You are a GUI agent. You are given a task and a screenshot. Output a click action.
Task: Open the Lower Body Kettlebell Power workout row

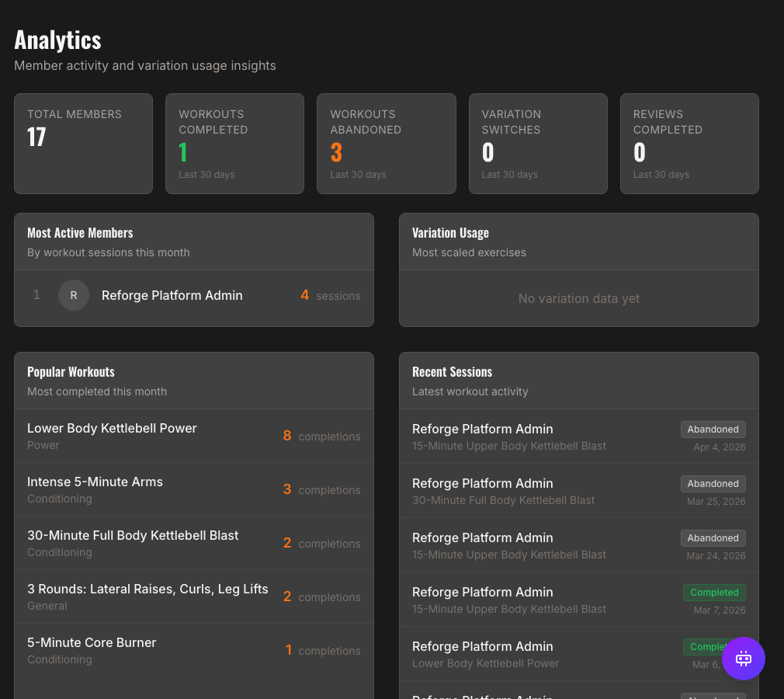pos(194,436)
